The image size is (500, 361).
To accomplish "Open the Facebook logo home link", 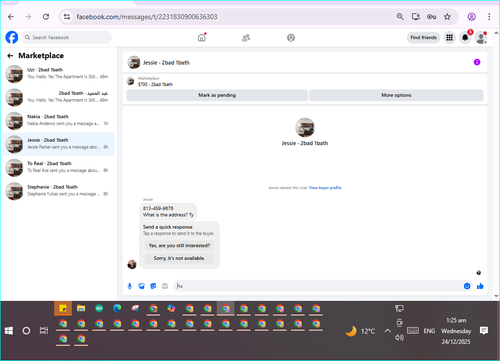I will [12, 37].
